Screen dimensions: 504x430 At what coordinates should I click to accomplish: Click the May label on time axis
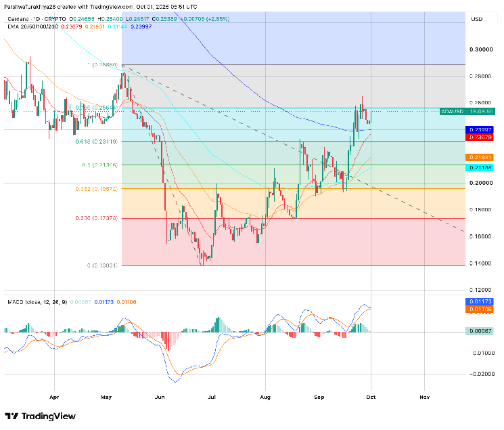106,397
